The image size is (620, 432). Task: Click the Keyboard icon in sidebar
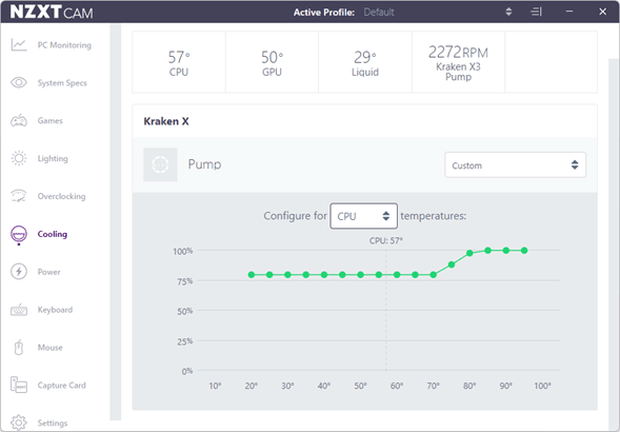pos(19,310)
